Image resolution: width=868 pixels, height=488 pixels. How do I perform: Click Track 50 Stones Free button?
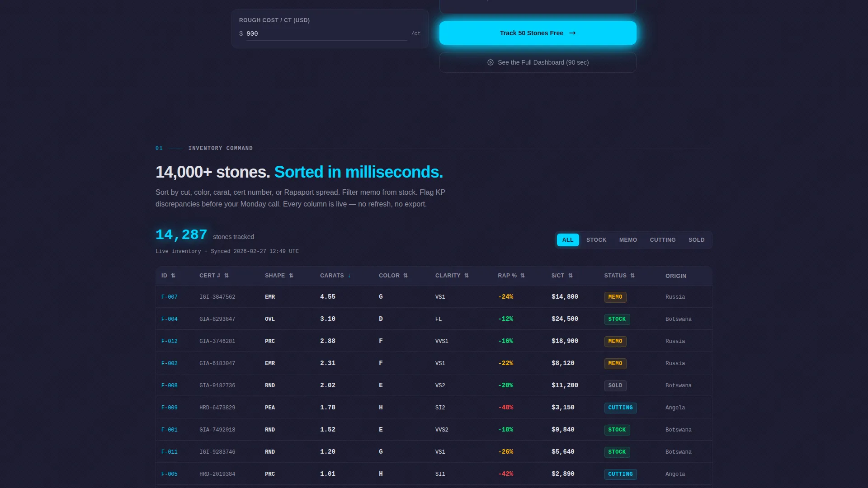pyautogui.click(x=538, y=33)
